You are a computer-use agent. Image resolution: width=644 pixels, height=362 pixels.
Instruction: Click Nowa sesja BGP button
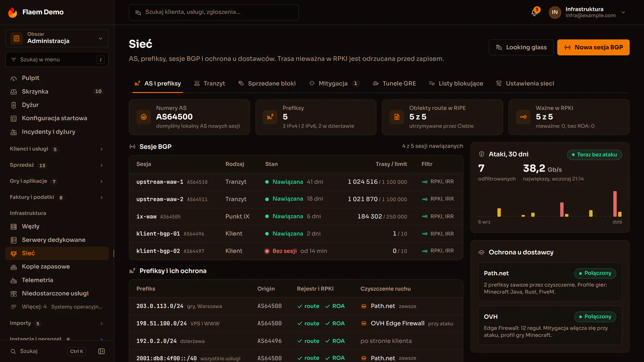[593, 47]
